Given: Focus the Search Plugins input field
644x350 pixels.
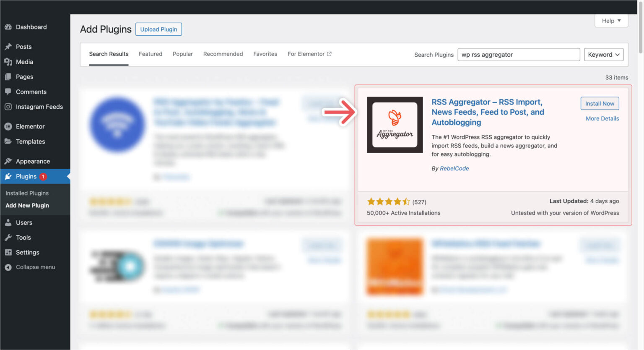Looking at the screenshot, I should click(519, 55).
